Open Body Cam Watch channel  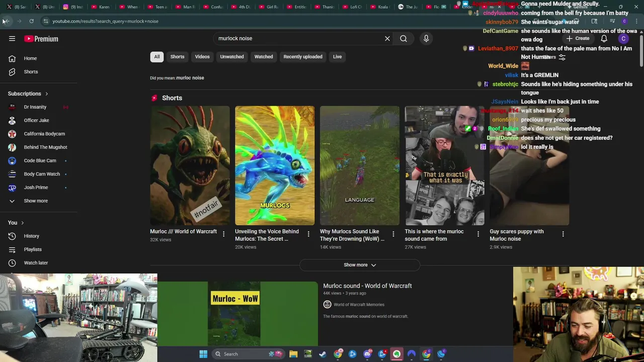[42, 174]
